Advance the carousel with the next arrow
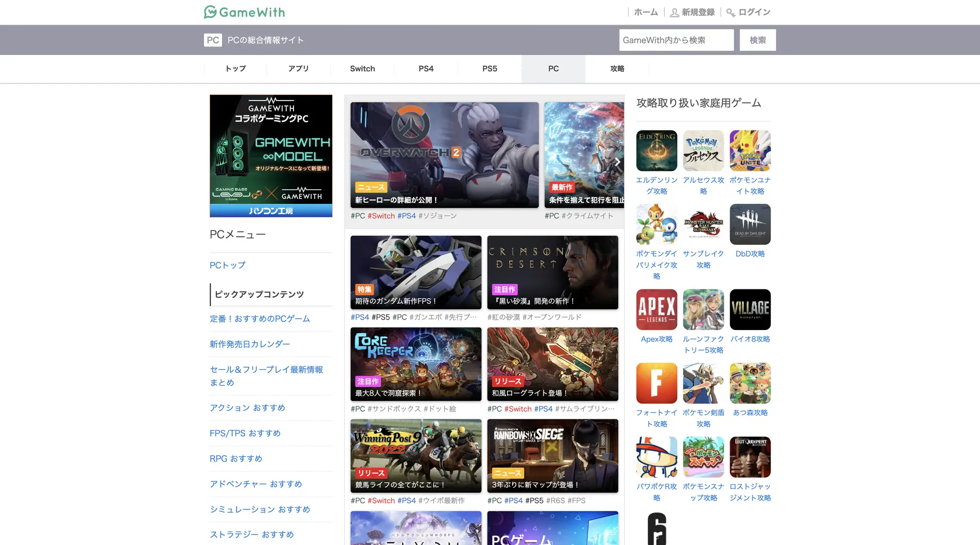The image size is (980, 545). pyautogui.click(x=617, y=162)
